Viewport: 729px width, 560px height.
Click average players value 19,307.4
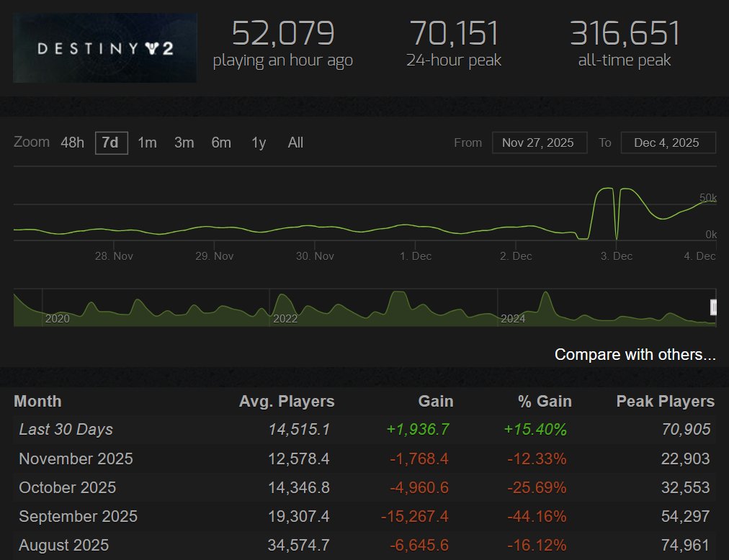tap(299, 517)
